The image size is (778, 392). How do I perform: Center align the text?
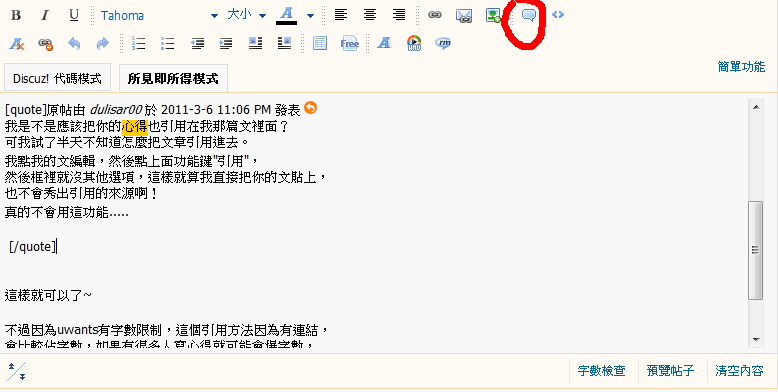click(370, 15)
